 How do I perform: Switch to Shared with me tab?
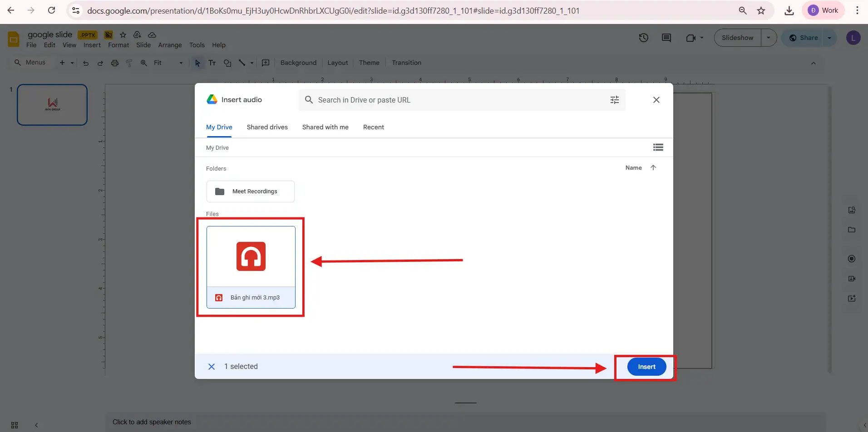tap(325, 127)
